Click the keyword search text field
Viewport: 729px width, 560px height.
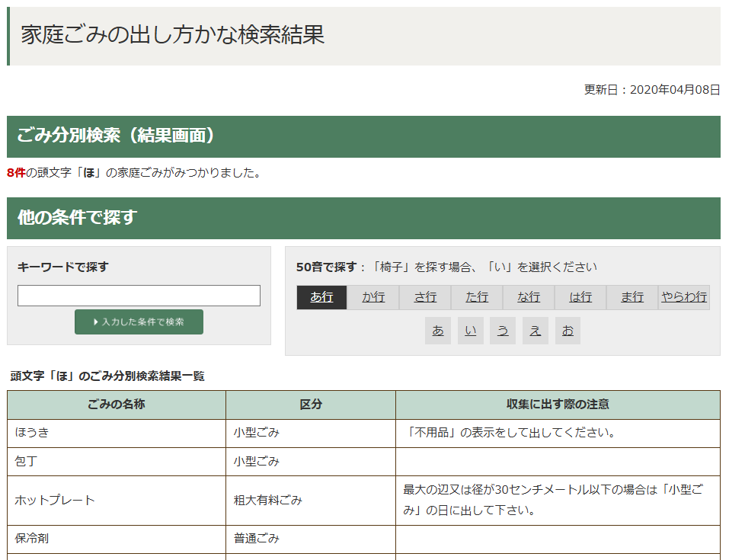(139, 296)
